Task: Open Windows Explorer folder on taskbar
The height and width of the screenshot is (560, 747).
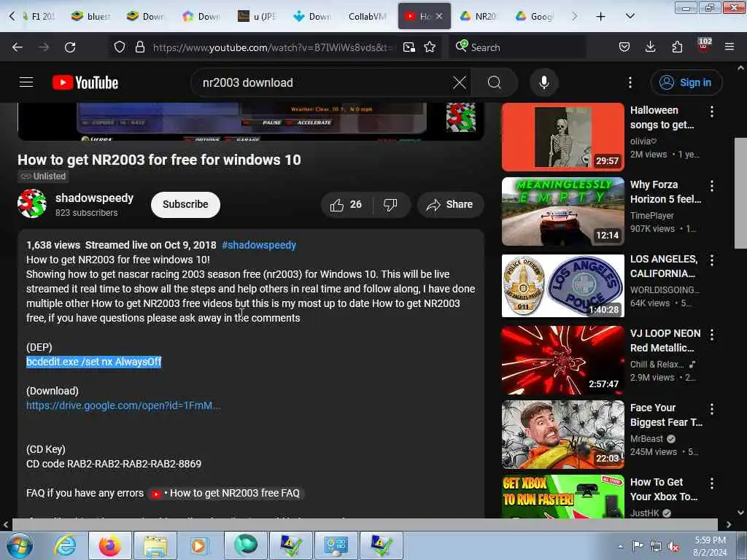Action: 155,545
